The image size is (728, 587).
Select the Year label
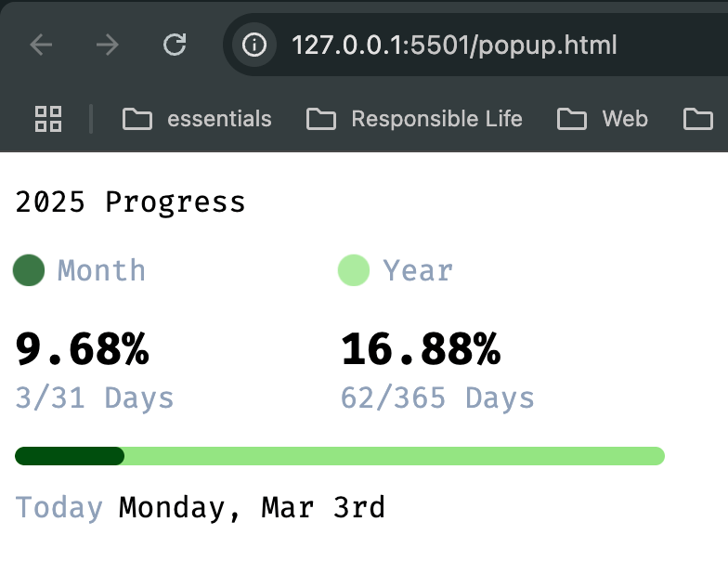point(418,270)
